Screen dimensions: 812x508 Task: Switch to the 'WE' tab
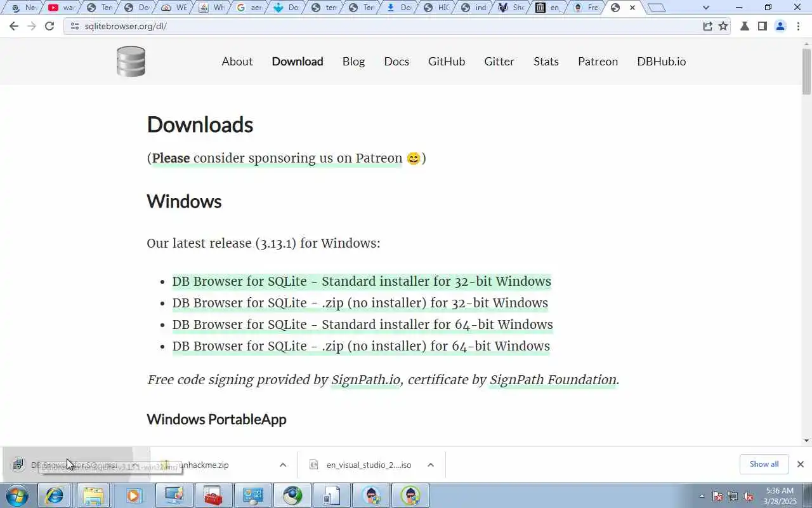tap(173, 8)
